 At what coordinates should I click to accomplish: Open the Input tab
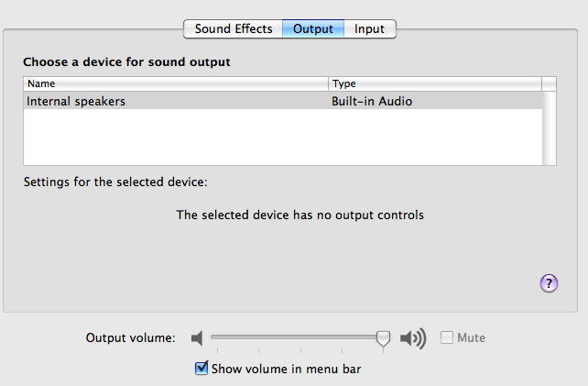tap(369, 28)
